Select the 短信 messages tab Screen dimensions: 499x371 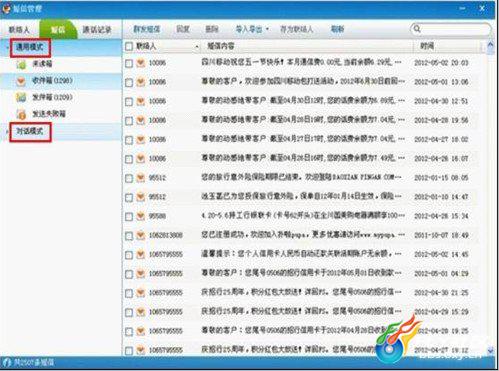click(57, 30)
